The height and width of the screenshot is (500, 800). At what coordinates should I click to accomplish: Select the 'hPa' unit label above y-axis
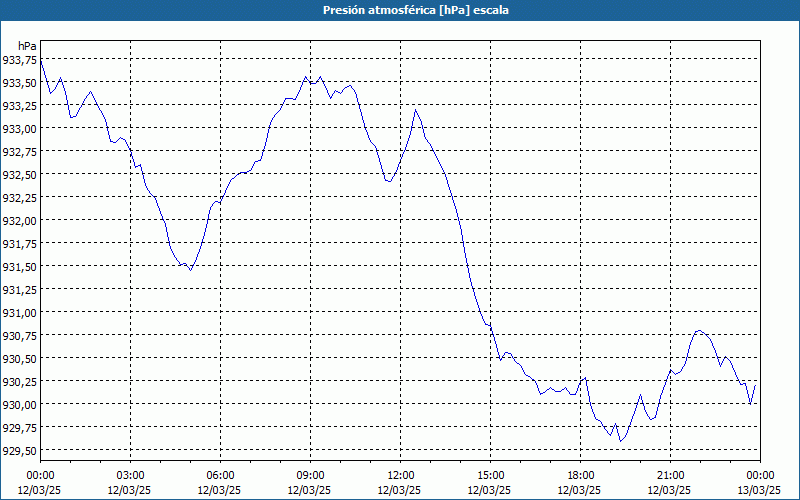click(27, 46)
